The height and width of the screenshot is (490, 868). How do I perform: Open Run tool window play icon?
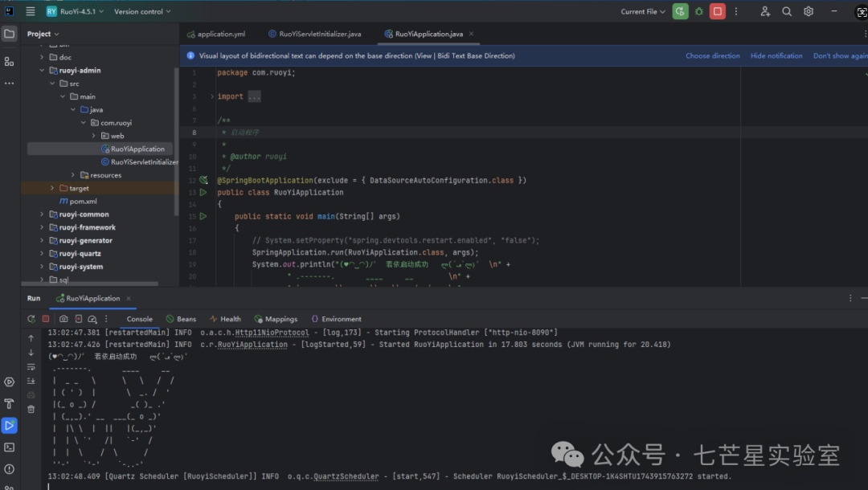[x=9, y=425]
